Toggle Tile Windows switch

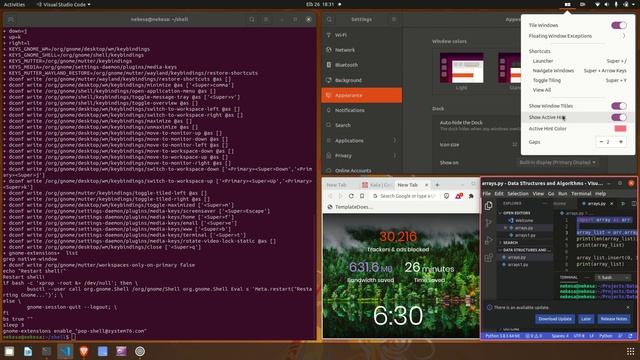pos(619,25)
